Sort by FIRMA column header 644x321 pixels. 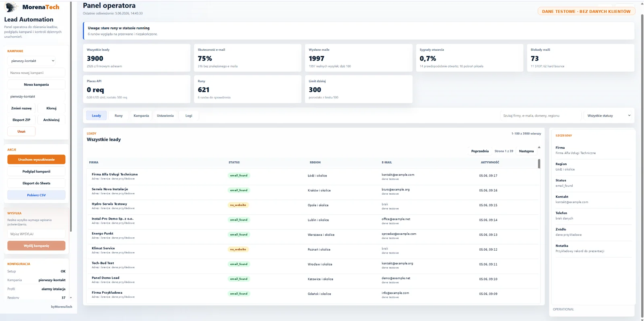[x=94, y=163]
